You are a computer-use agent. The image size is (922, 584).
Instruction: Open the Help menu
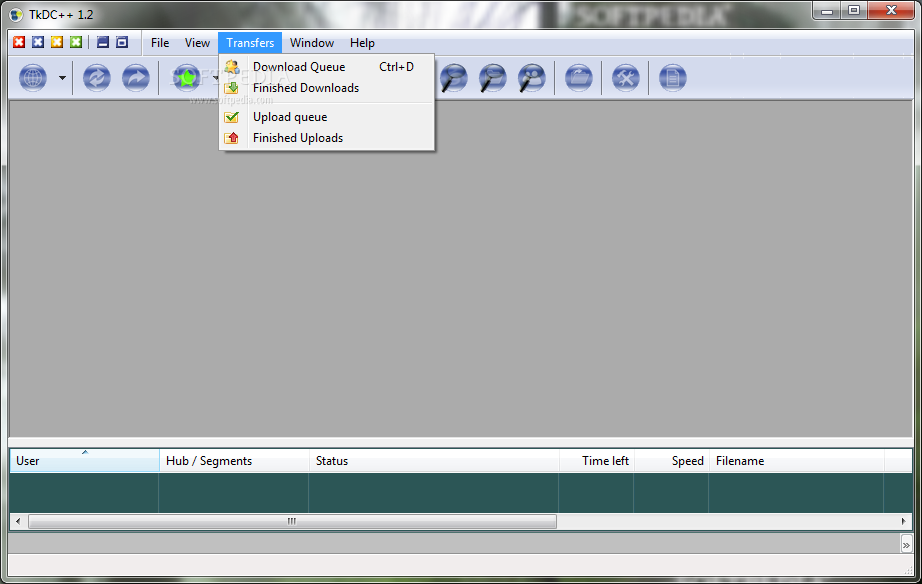362,43
